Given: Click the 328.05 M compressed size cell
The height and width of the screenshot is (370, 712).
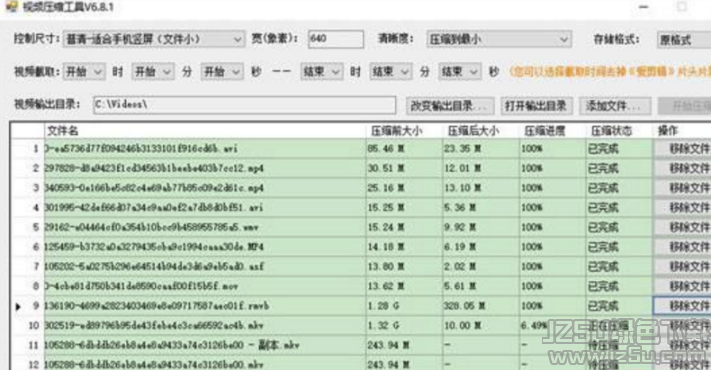Looking at the screenshot, I should click(x=481, y=306).
